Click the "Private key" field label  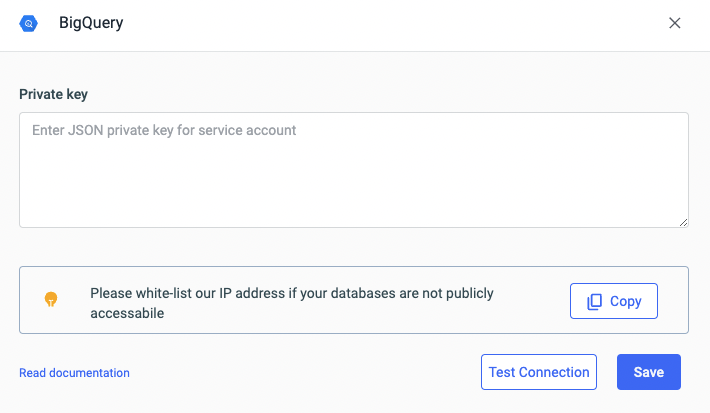pyautogui.click(x=53, y=94)
